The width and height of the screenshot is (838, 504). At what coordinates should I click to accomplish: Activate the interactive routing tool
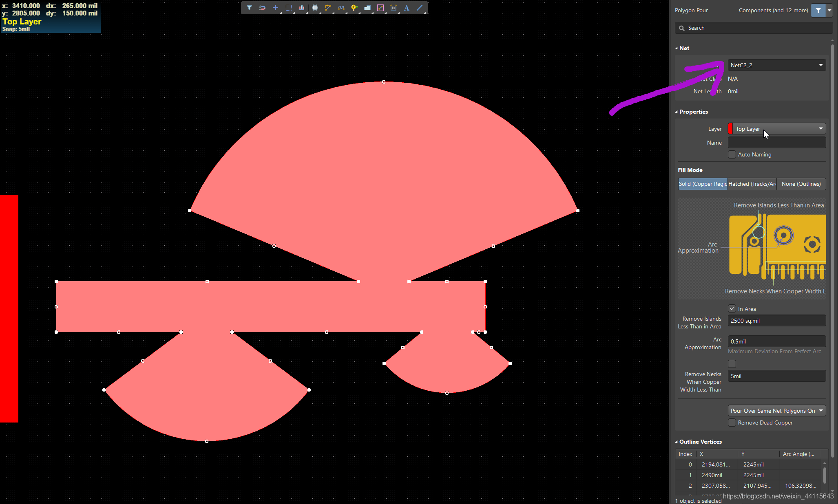point(328,8)
